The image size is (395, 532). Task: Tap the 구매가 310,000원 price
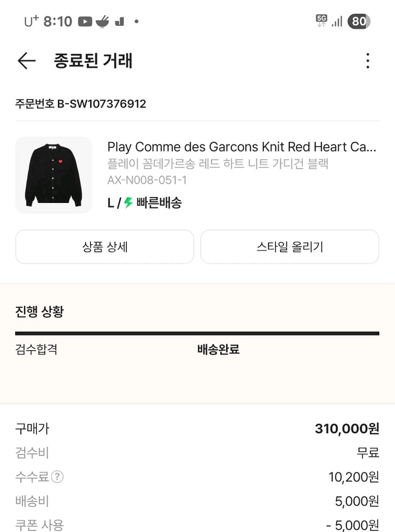coord(347,429)
